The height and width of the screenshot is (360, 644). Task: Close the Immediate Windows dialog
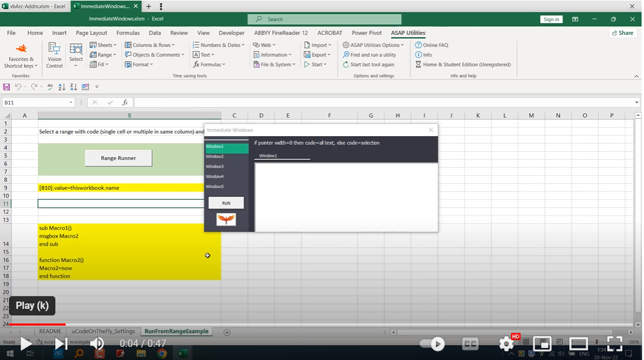[x=430, y=130]
